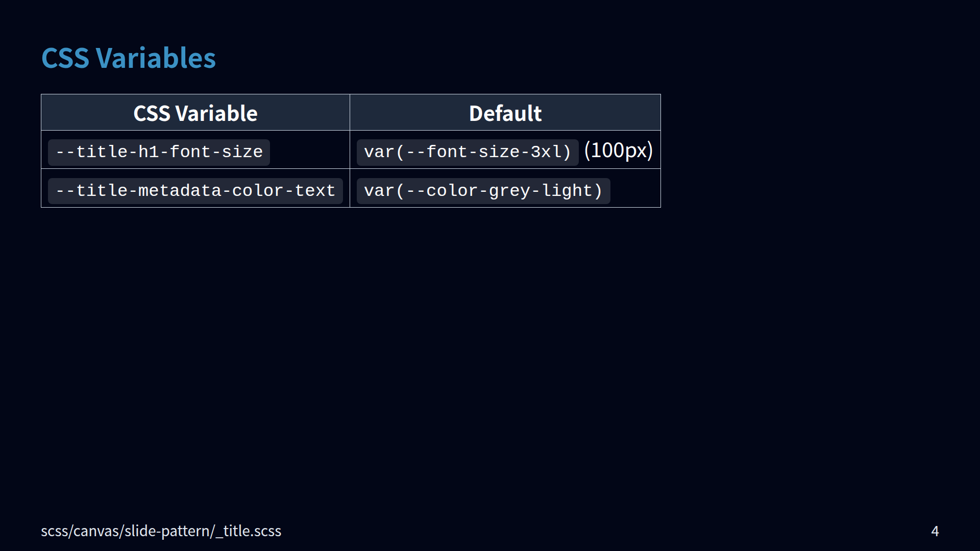Click the var(--color-grey-light) code value
Screen dimensions: 980x551
483,191
